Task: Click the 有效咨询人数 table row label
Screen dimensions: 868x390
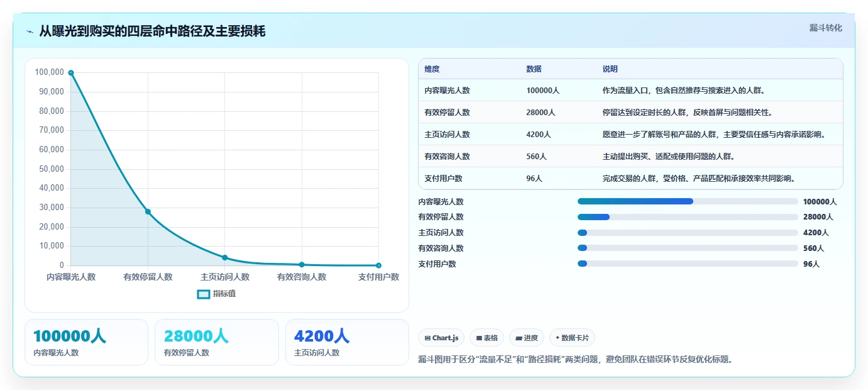Action: tap(447, 157)
